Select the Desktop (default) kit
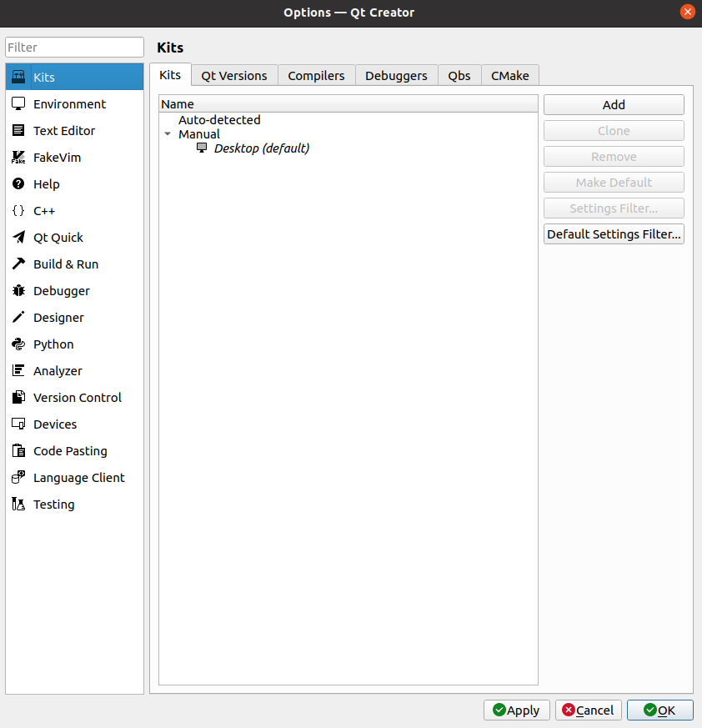 [x=262, y=148]
